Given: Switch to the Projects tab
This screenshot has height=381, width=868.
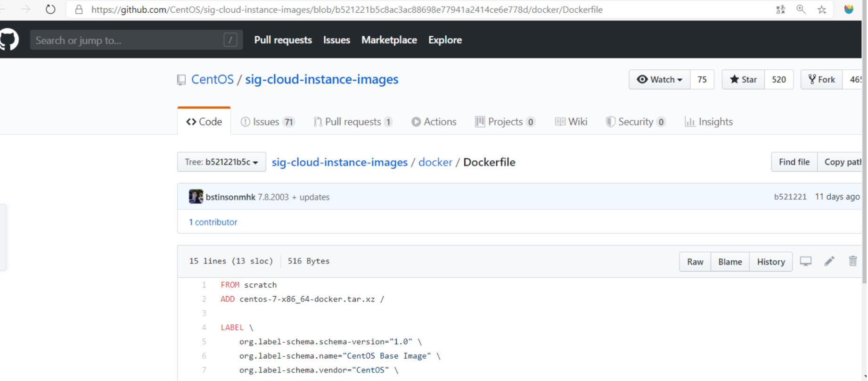Looking at the screenshot, I should 505,122.
